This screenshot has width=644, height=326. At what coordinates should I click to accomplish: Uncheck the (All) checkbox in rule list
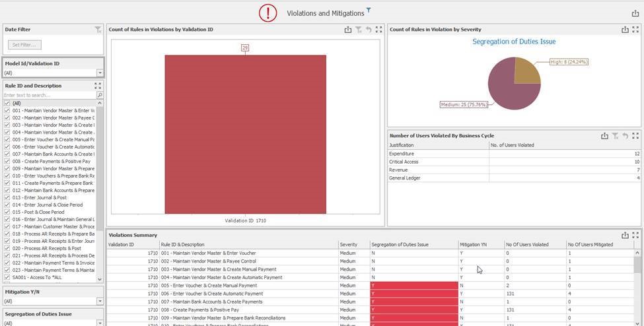pyautogui.click(x=7, y=104)
